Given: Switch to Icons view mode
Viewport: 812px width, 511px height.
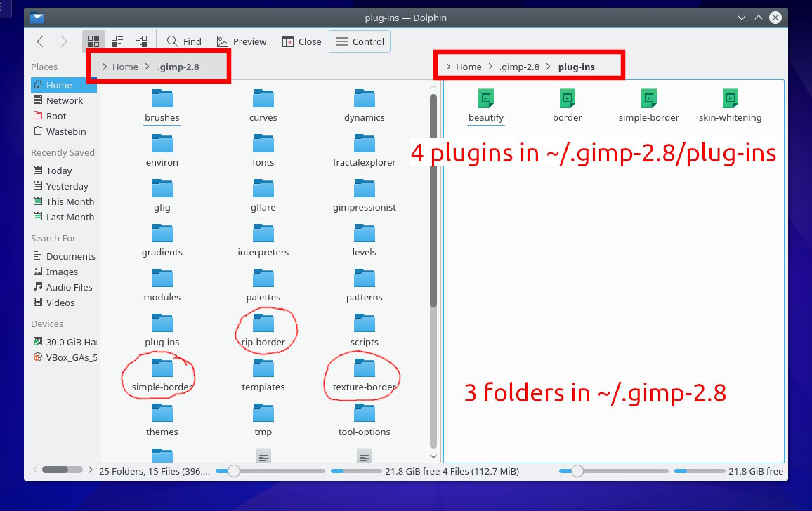Looking at the screenshot, I should pos(93,41).
